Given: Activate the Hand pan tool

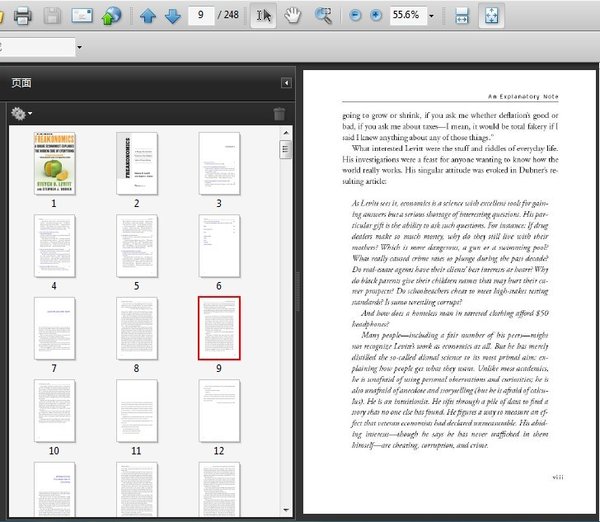Looking at the screenshot, I should tap(292, 16).
